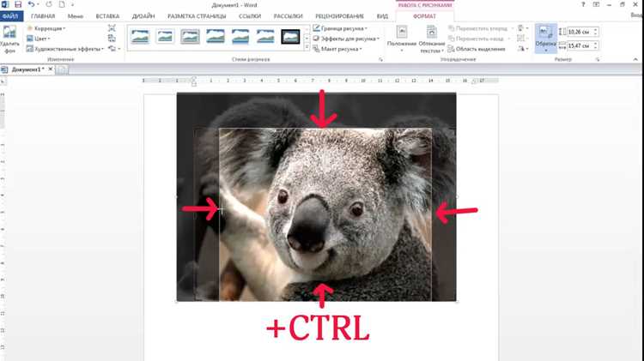
Task: Click the Save icon in quick access toolbar
Action: tap(18, 4)
